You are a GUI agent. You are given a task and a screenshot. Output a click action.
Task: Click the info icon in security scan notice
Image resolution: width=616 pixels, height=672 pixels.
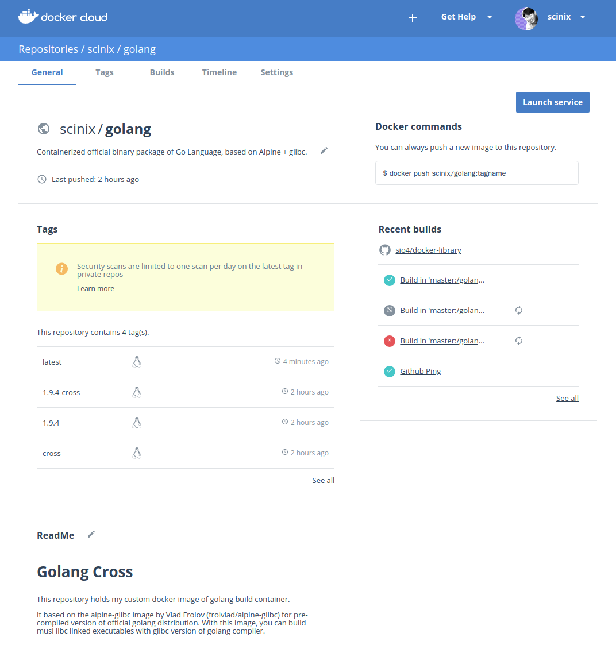point(61,269)
